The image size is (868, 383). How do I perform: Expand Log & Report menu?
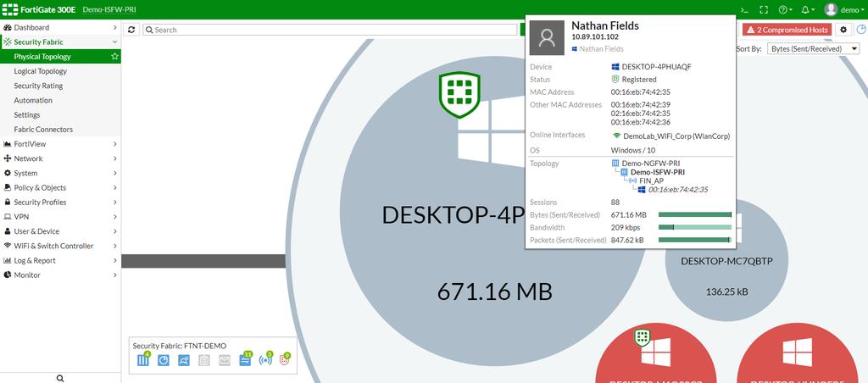(x=60, y=261)
